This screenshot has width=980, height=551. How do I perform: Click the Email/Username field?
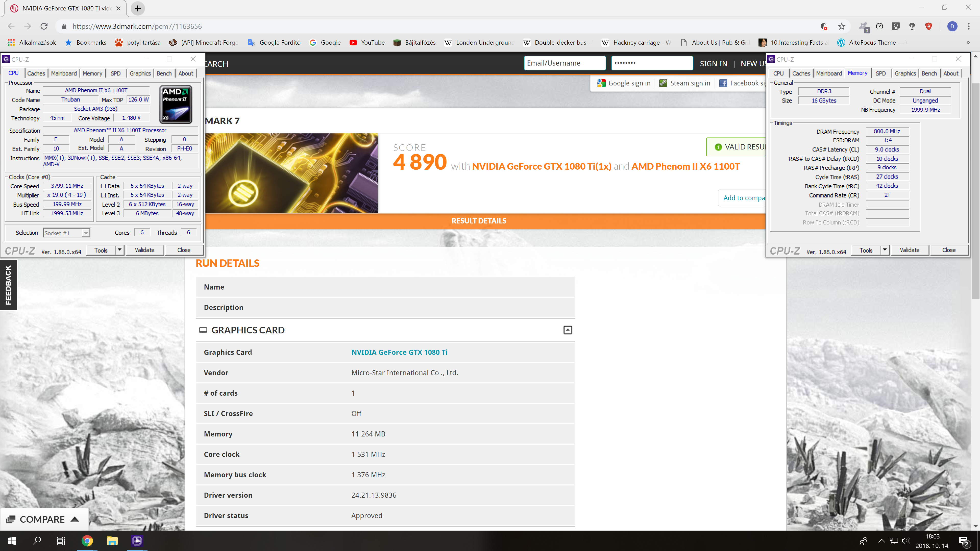tap(565, 63)
